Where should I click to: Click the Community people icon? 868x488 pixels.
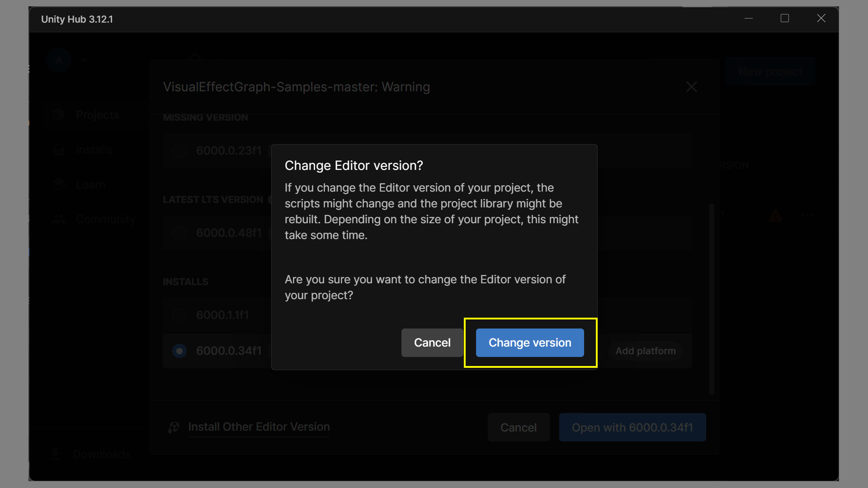click(59, 219)
